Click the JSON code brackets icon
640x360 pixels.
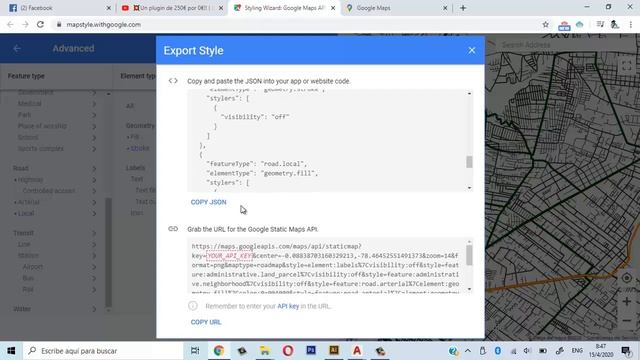(173, 81)
